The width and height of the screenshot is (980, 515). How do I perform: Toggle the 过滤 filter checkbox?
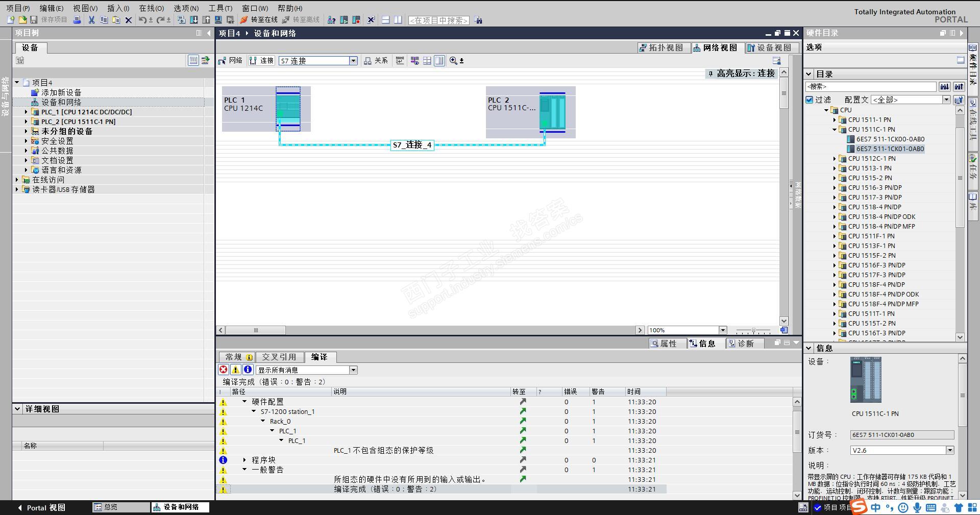[x=810, y=100]
